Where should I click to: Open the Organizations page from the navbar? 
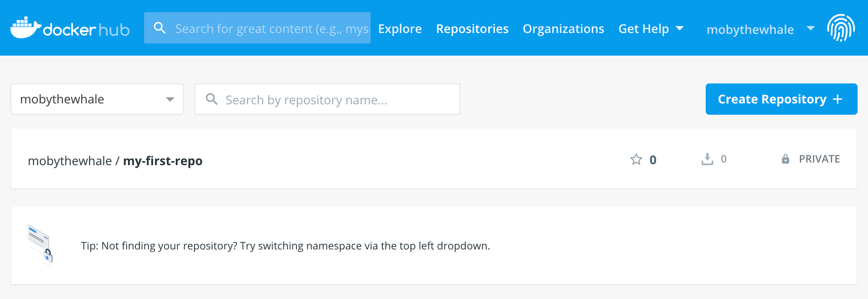click(x=563, y=29)
